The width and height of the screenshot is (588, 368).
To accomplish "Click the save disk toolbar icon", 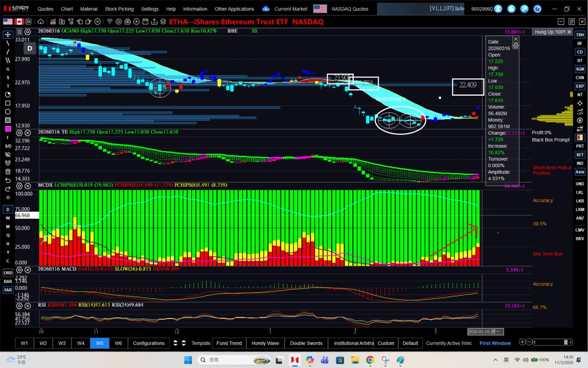I will pos(146,22).
